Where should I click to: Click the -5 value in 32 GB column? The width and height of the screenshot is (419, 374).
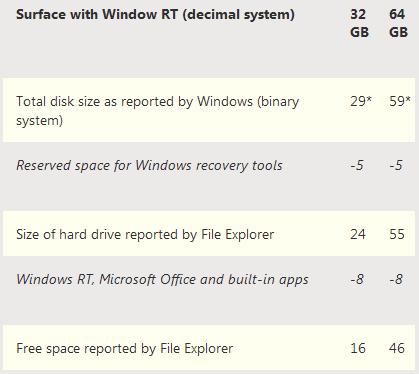pyautogui.click(x=357, y=166)
